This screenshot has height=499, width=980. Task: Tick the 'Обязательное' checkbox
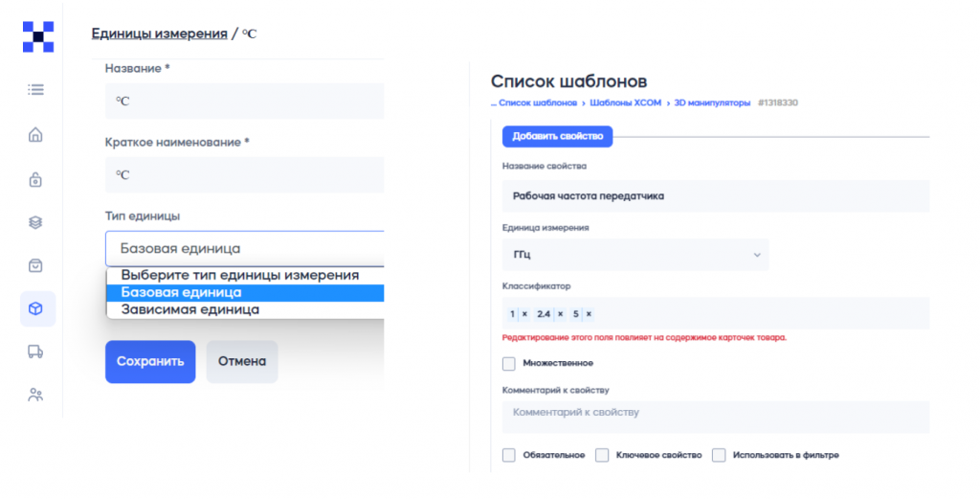tap(509, 455)
